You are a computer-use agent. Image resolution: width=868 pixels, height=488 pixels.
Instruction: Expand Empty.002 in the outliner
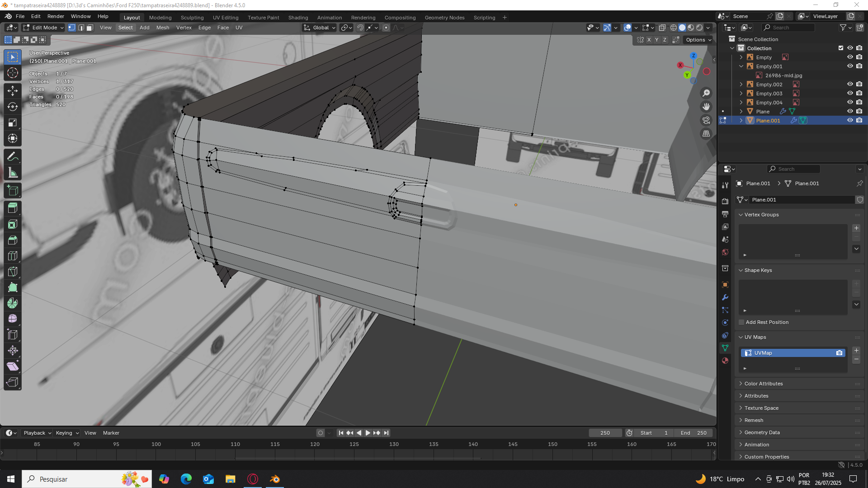pos(741,84)
